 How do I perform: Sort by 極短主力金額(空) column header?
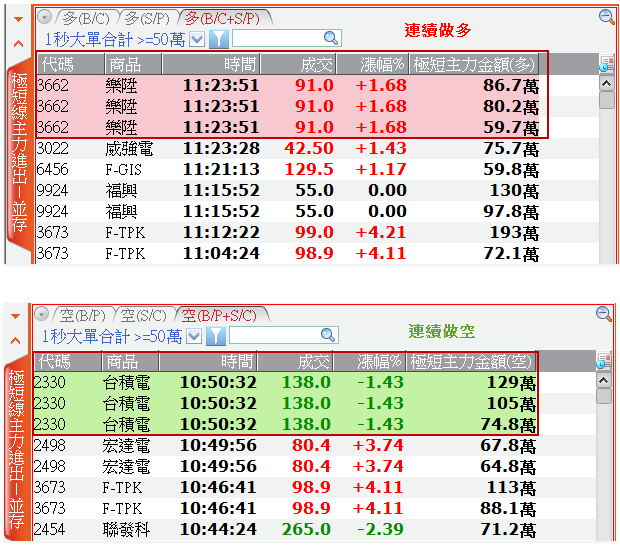[x=472, y=361]
